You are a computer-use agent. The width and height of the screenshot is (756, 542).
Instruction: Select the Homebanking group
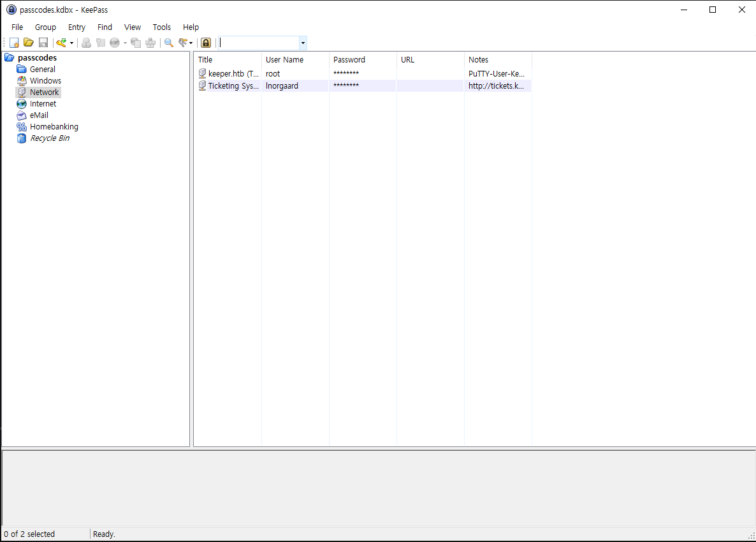point(54,127)
